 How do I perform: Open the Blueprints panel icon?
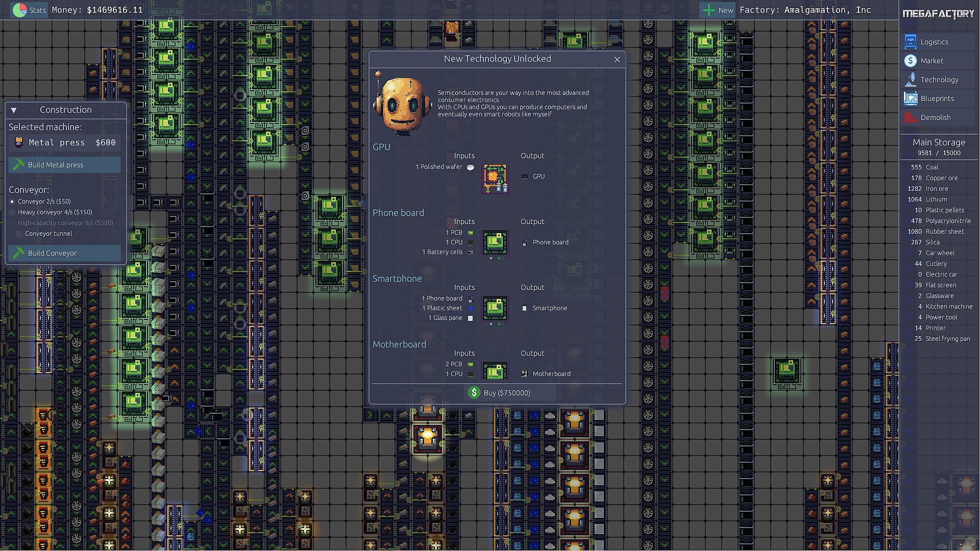910,98
